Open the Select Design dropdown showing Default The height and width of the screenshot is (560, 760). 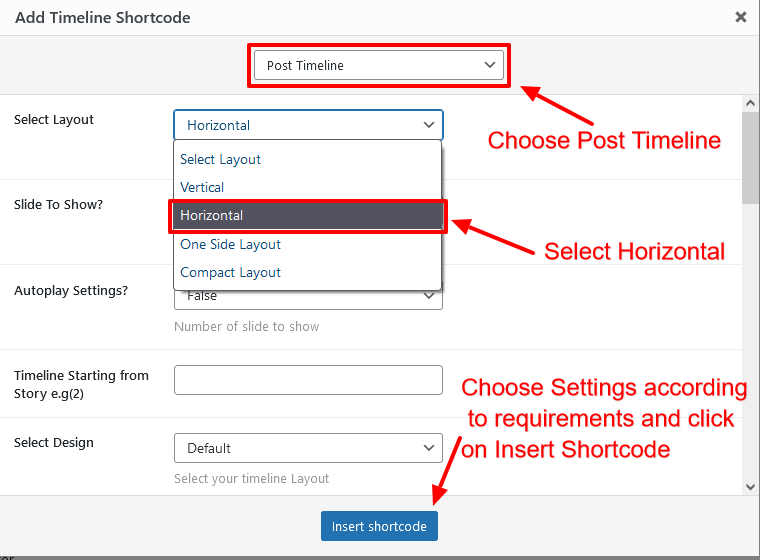pos(308,448)
